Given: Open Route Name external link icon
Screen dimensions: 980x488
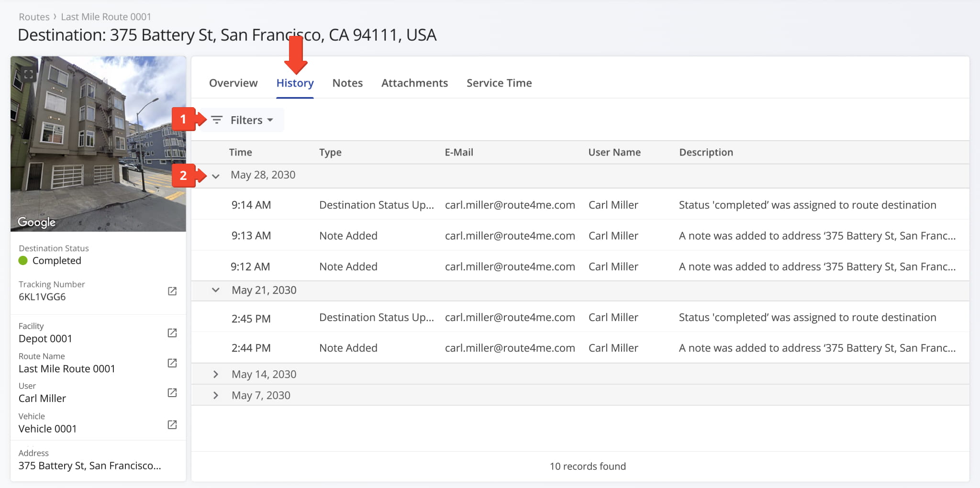Looking at the screenshot, I should [x=172, y=363].
